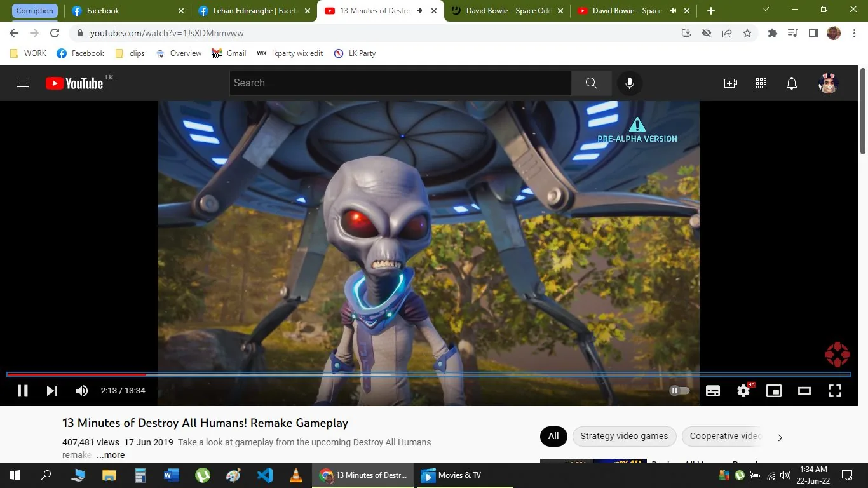Open the Create video camera icon
868x488 pixels.
point(730,83)
